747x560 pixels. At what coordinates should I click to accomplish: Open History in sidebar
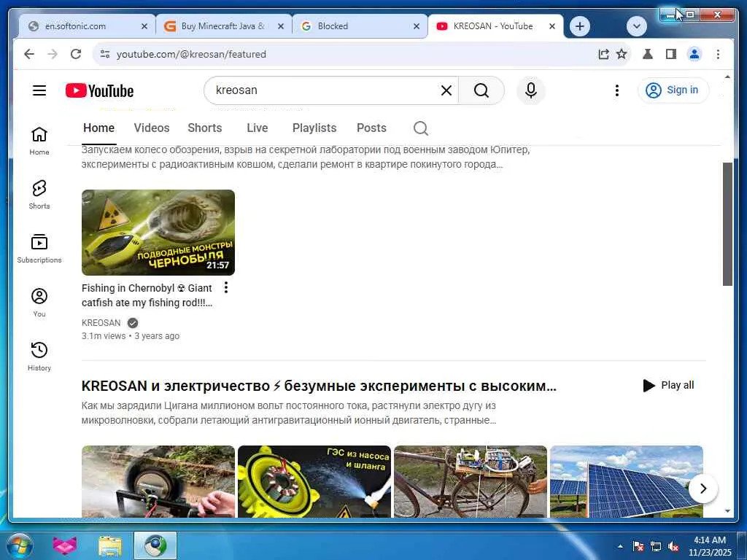tap(39, 356)
